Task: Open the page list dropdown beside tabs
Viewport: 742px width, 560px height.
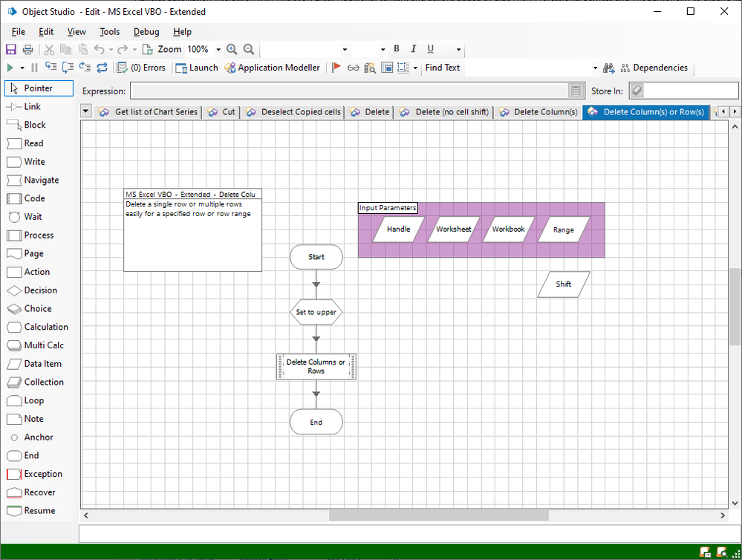Action: point(85,111)
